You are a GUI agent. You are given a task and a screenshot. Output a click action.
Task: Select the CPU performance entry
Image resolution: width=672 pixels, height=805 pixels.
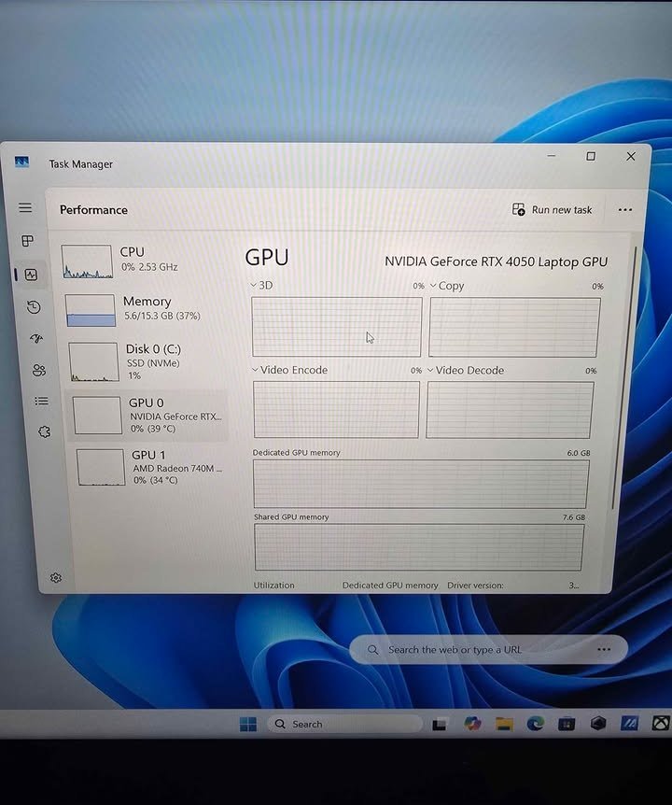pyautogui.click(x=139, y=261)
